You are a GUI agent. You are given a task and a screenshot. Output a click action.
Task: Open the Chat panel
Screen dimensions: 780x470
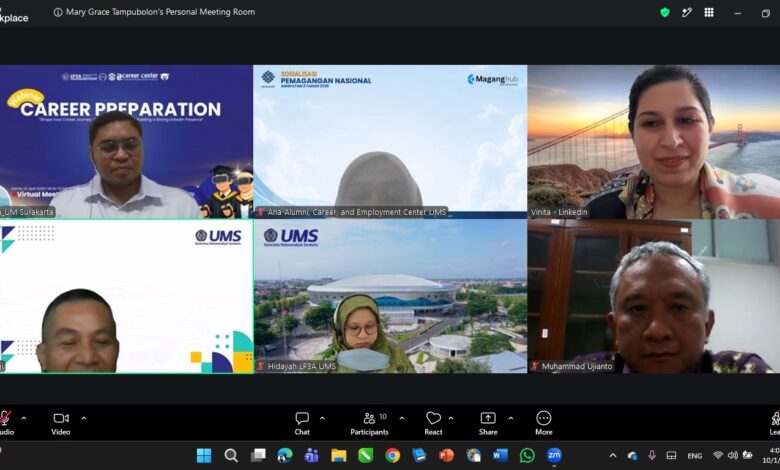[302, 423]
